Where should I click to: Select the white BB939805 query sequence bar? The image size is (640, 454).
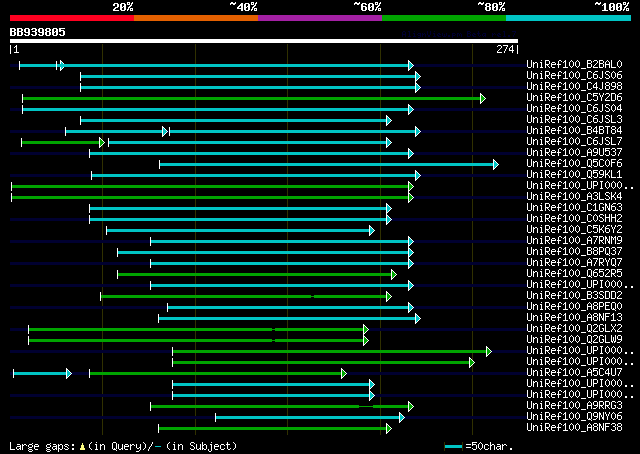pyautogui.click(x=264, y=41)
